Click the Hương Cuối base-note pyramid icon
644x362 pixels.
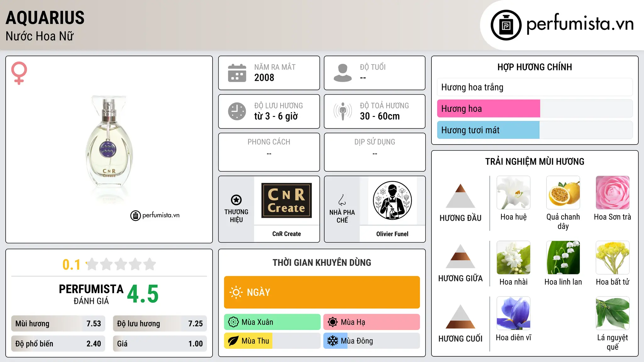pyautogui.click(x=460, y=316)
